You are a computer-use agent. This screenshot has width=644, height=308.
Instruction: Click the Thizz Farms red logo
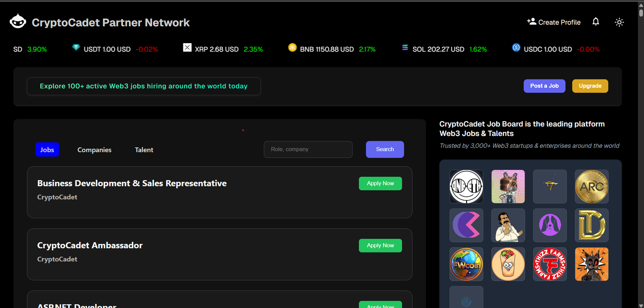(x=550, y=264)
